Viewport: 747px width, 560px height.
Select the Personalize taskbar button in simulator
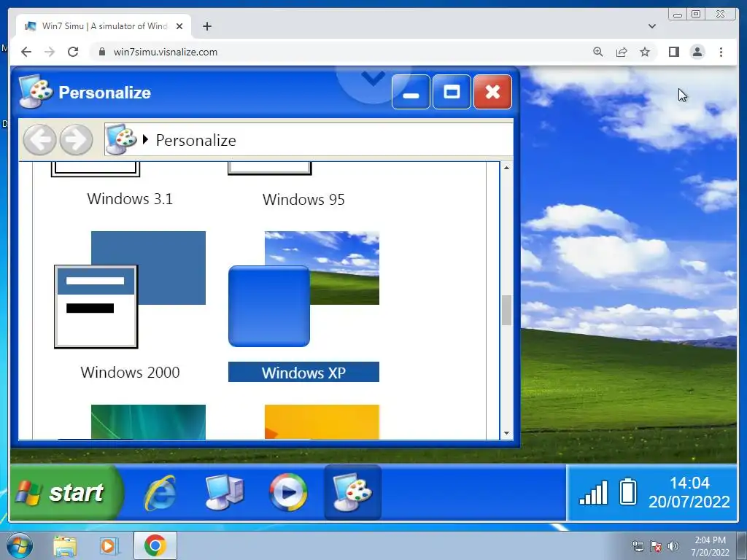pyautogui.click(x=352, y=492)
